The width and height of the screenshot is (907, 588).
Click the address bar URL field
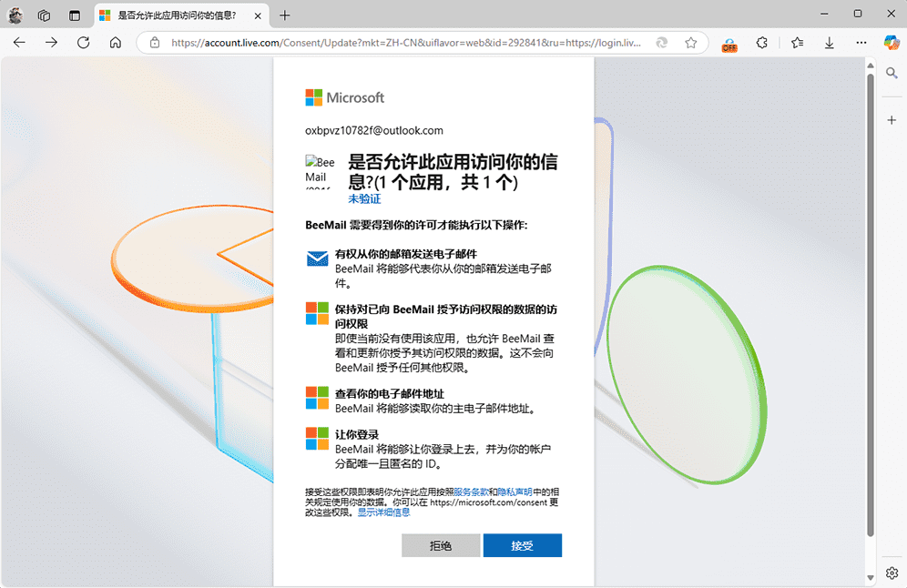click(x=406, y=42)
